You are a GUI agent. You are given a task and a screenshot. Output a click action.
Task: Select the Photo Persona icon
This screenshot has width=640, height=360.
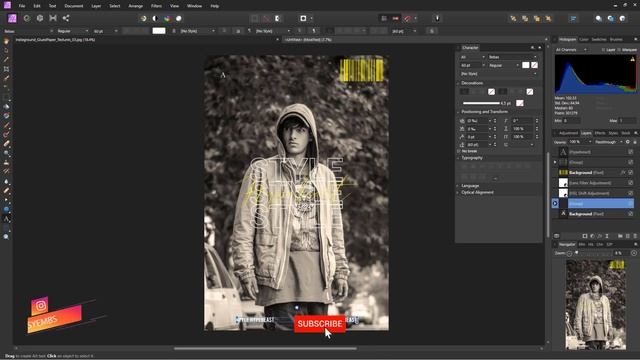pos(12,18)
